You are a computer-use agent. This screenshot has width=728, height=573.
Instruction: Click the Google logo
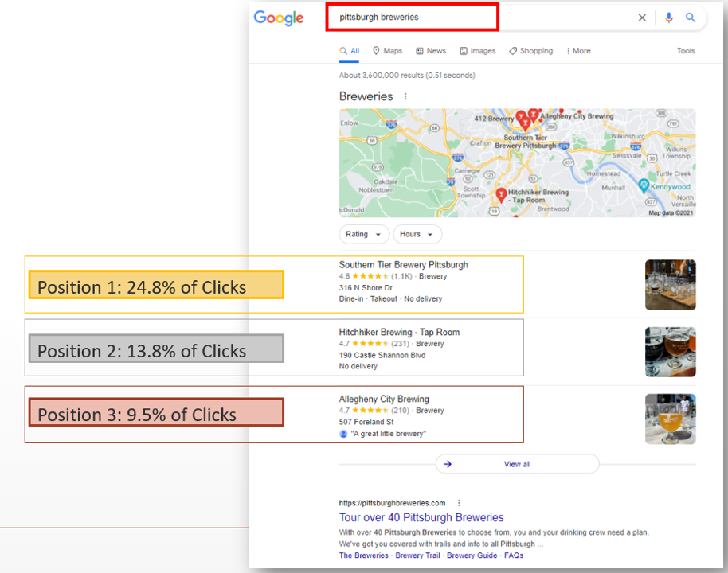[x=279, y=18]
